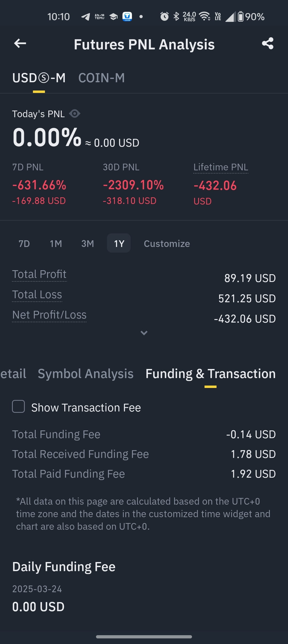Tap Net Profit/Loss explanation label
The height and width of the screenshot is (644, 288).
(49, 315)
